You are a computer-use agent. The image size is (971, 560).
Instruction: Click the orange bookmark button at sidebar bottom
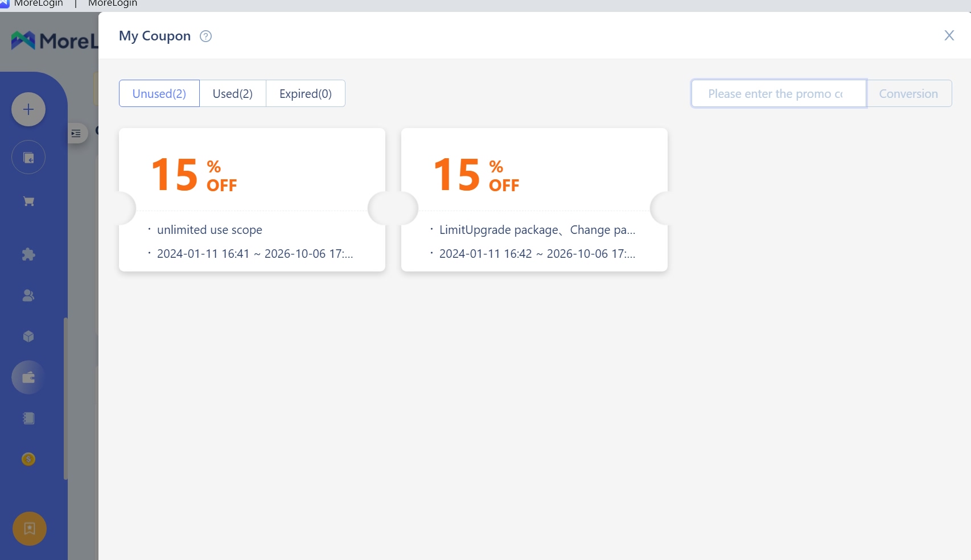click(x=30, y=529)
